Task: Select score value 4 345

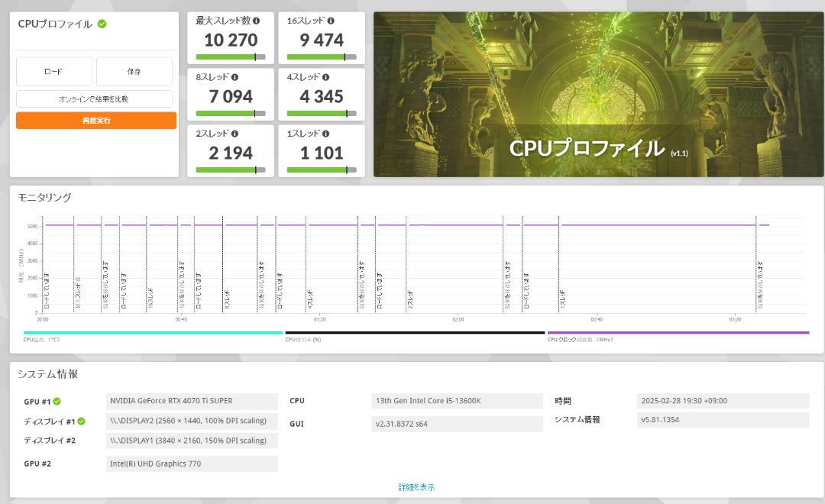Action: pyautogui.click(x=322, y=96)
